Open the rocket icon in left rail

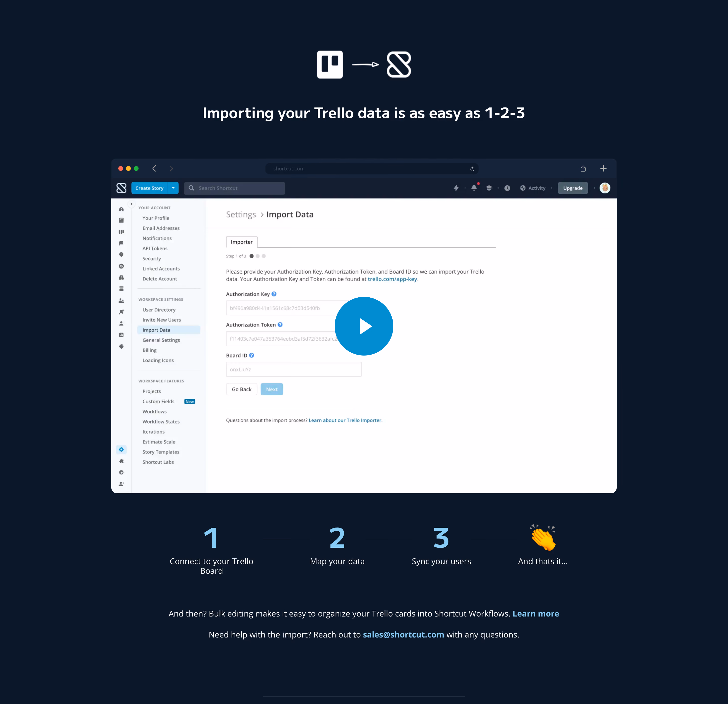(121, 312)
